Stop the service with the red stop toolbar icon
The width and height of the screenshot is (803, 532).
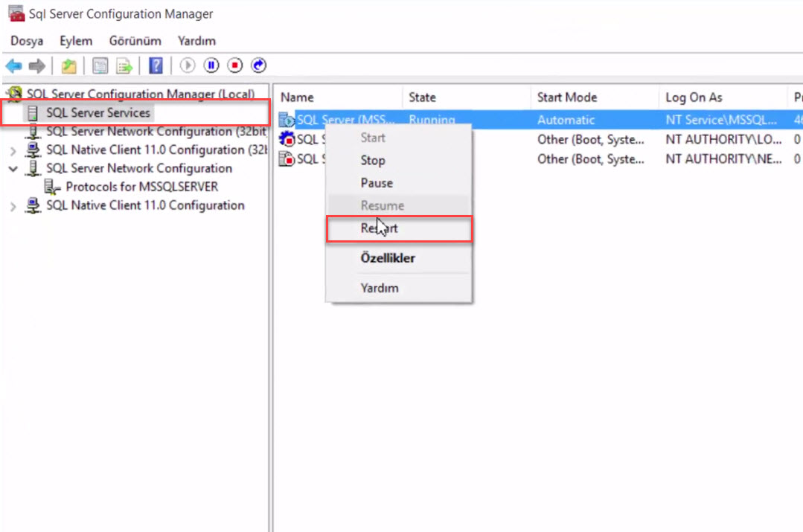click(x=234, y=65)
